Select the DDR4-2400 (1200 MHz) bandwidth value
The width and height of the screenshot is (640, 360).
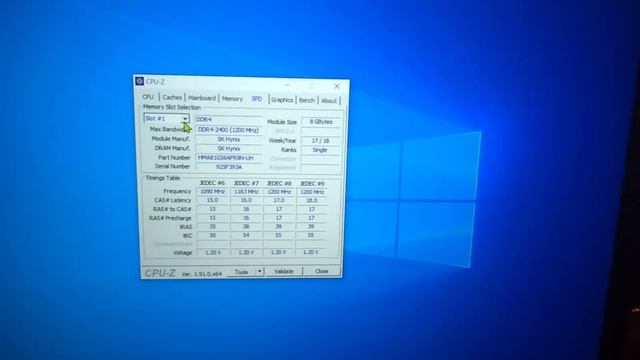point(229,130)
